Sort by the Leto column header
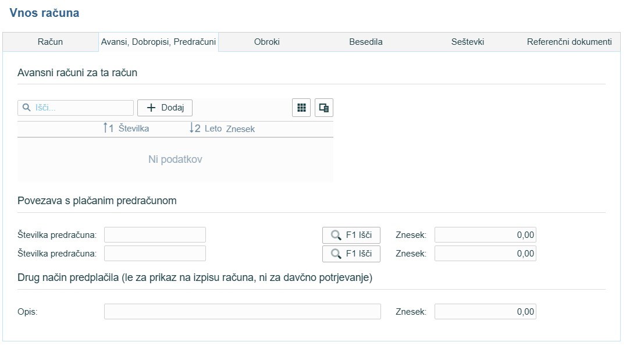This screenshot has width=644, height=349. coord(213,129)
